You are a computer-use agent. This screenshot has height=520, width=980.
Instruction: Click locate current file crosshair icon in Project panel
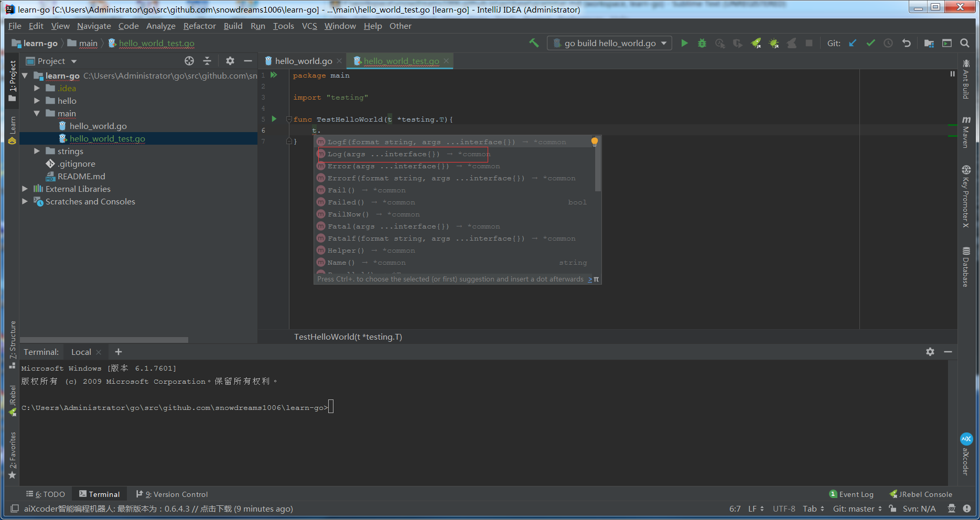[189, 61]
